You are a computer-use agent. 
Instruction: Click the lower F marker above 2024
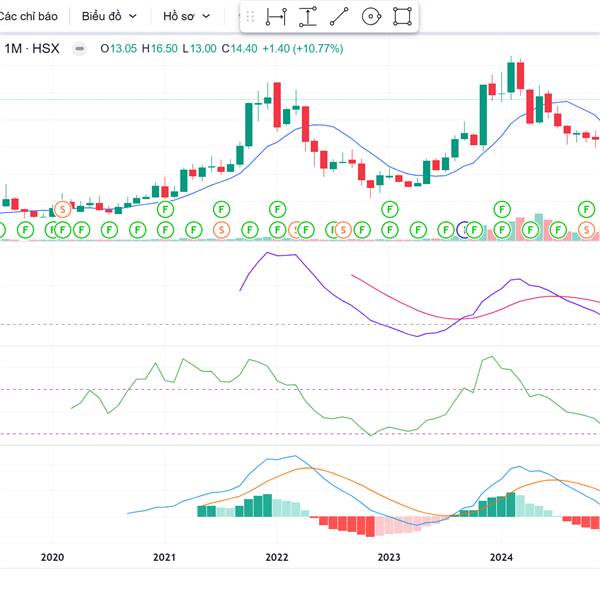click(502, 230)
